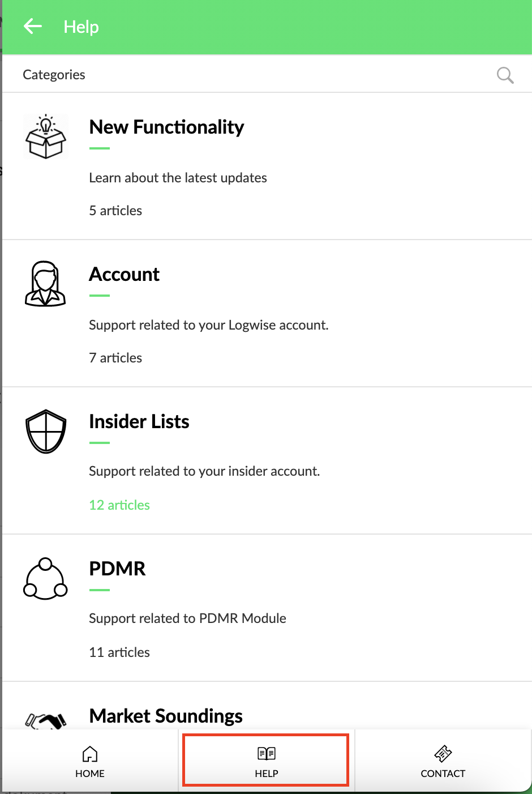Click the lightbulb box New Functionality icon
The width and height of the screenshot is (532, 794).
click(x=46, y=136)
